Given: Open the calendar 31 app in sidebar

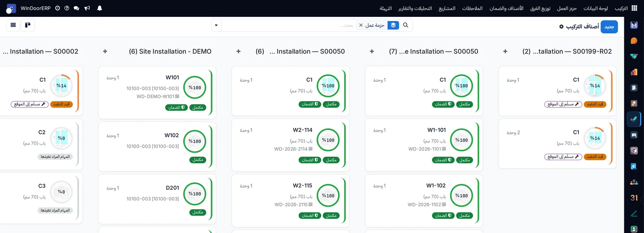Looking at the screenshot, I should [x=634, y=198].
